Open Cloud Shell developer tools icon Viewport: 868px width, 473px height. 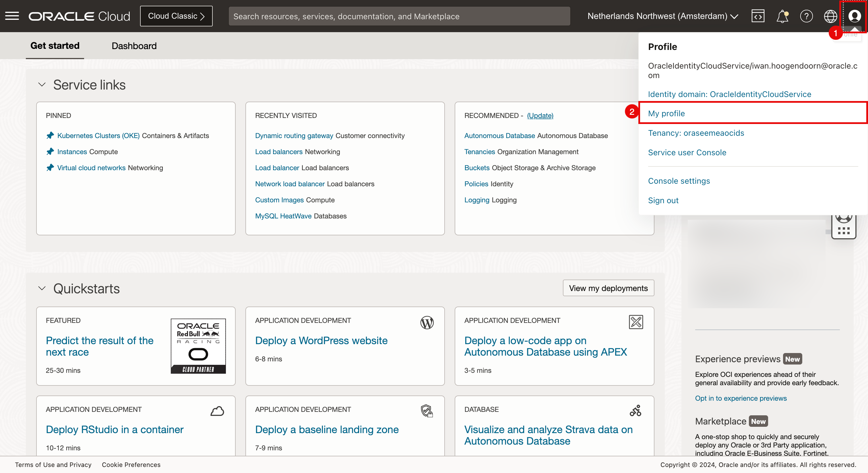(757, 16)
